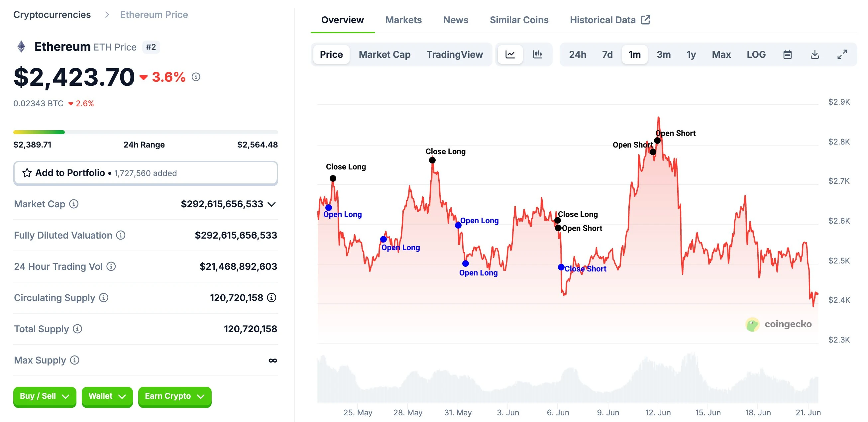Click the 24h range progress bar

pyautogui.click(x=146, y=132)
